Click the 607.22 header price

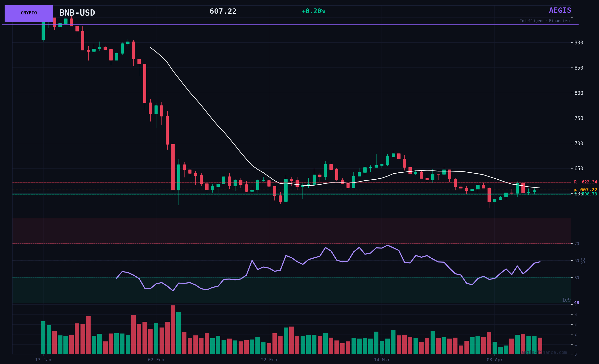pos(223,12)
